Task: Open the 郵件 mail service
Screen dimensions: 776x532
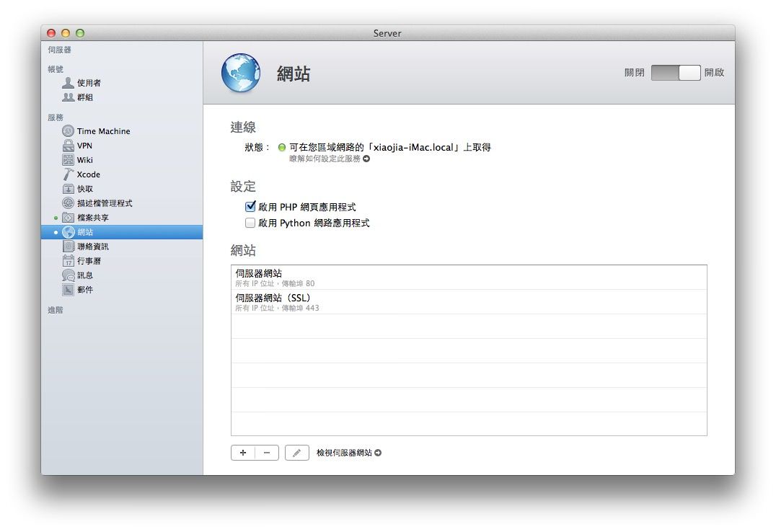Action: pyautogui.click(x=84, y=290)
